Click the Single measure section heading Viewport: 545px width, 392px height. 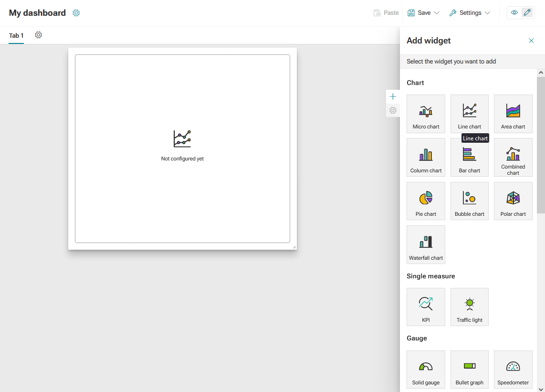430,276
